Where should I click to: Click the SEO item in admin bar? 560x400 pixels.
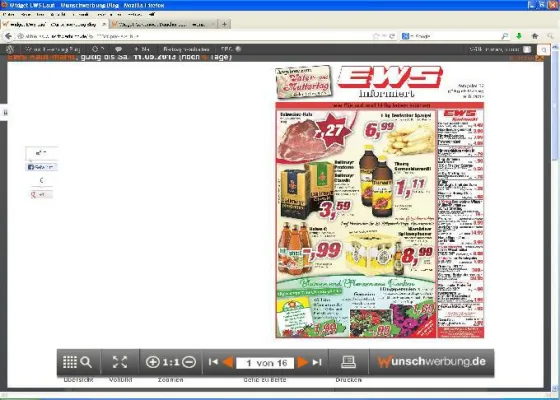(x=231, y=49)
